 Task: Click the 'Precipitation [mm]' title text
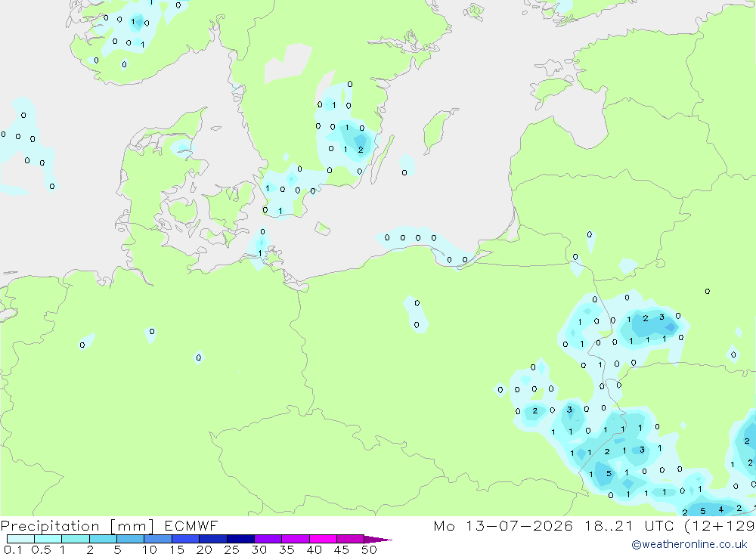(77, 525)
